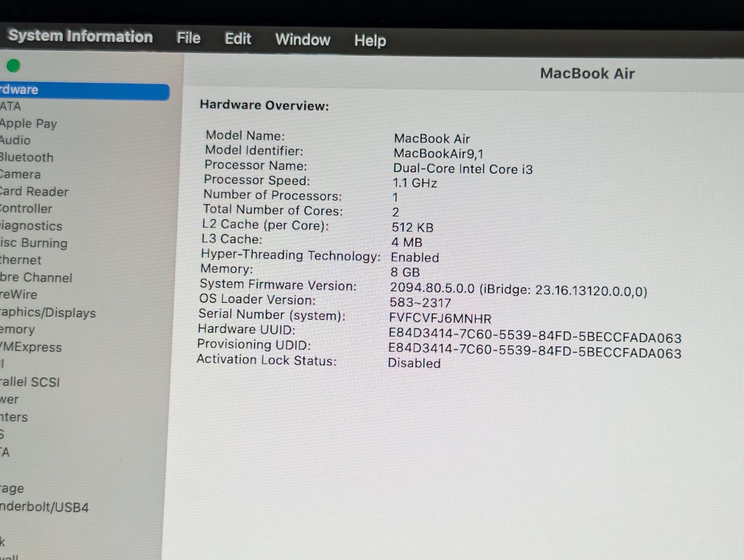The height and width of the screenshot is (560, 744).
Task: Select Card Reader in the sidebar
Action: [34, 192]
